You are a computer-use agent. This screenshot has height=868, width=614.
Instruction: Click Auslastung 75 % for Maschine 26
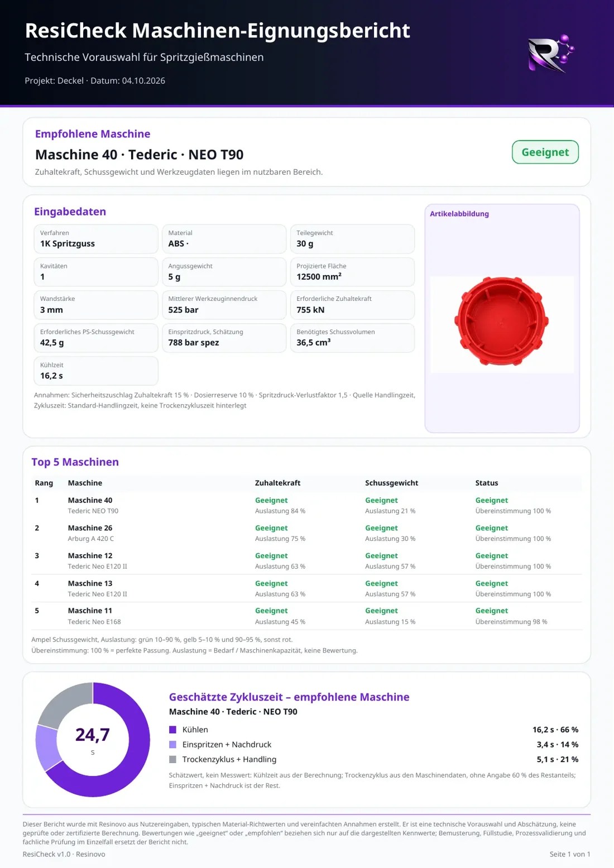click(280, 539)
